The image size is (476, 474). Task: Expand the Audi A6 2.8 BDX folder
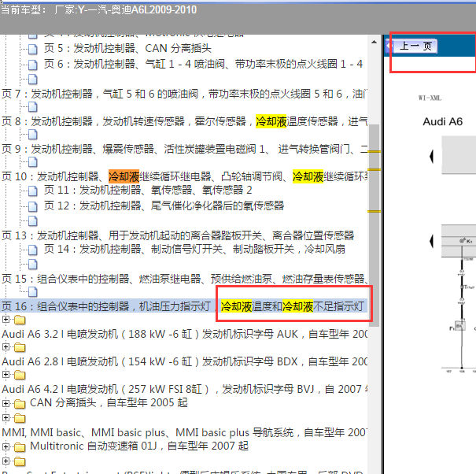tap(6, 346)
